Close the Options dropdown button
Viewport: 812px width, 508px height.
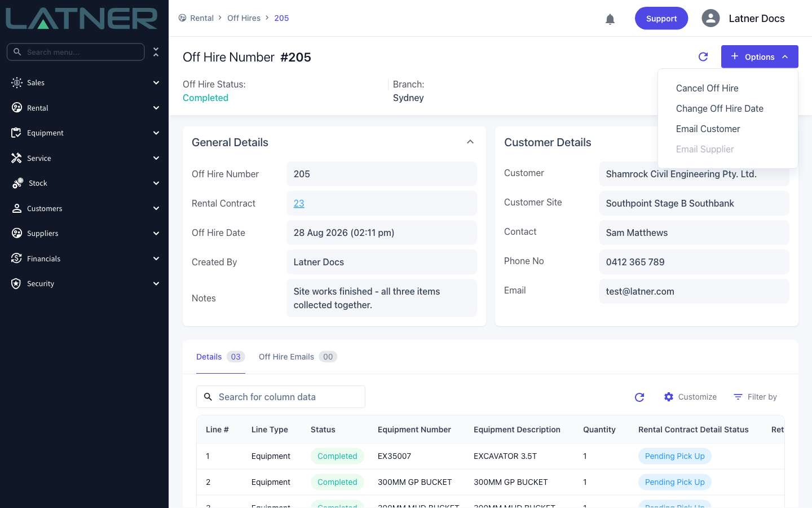[760, 56]
